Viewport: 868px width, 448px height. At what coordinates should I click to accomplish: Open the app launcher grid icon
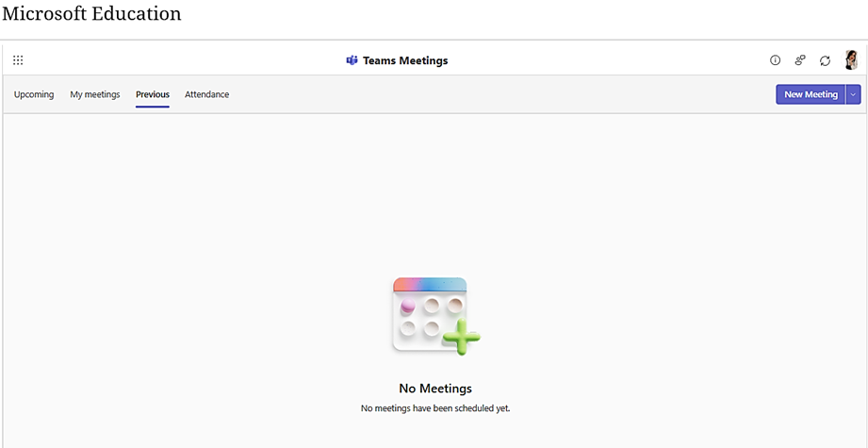18,60
